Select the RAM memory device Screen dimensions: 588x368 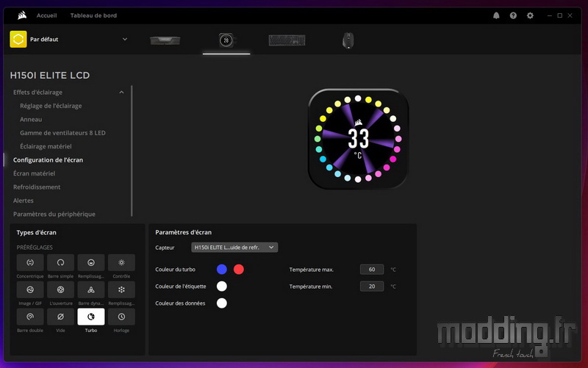(165, 40)
